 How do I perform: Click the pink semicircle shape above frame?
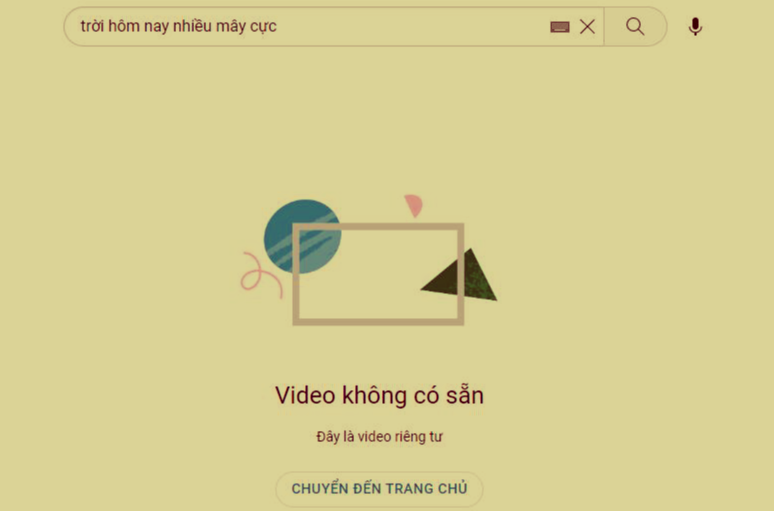pyautogui.click(x=414, y=205)
